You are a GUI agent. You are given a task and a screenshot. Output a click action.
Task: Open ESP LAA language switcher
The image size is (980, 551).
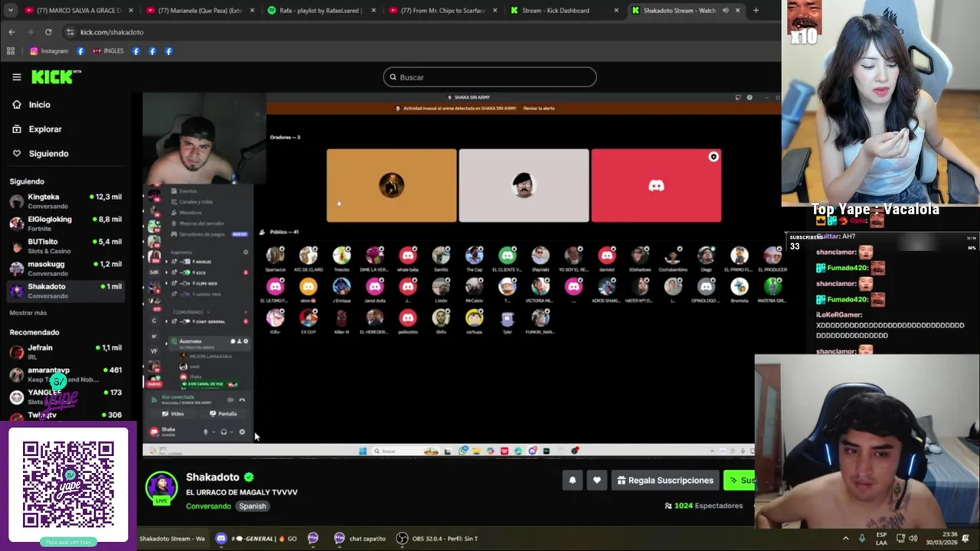coord(881,539)
